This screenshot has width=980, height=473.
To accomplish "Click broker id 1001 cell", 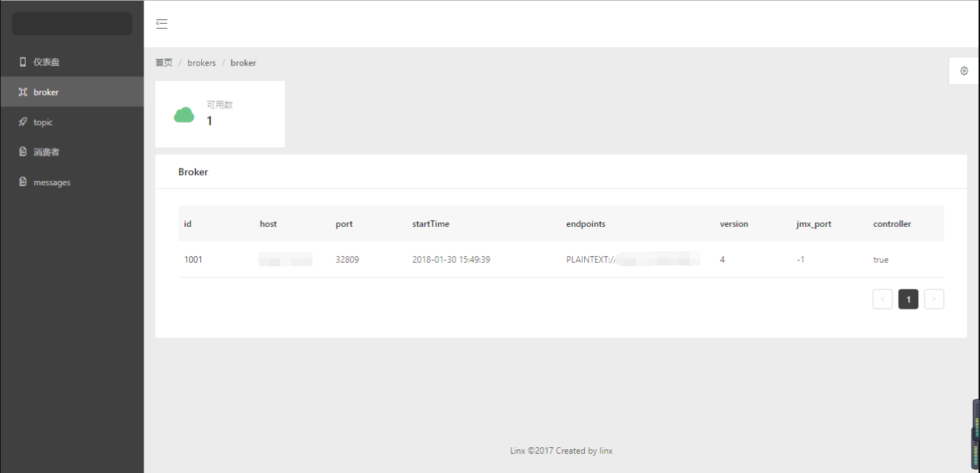I will (193, 260).
